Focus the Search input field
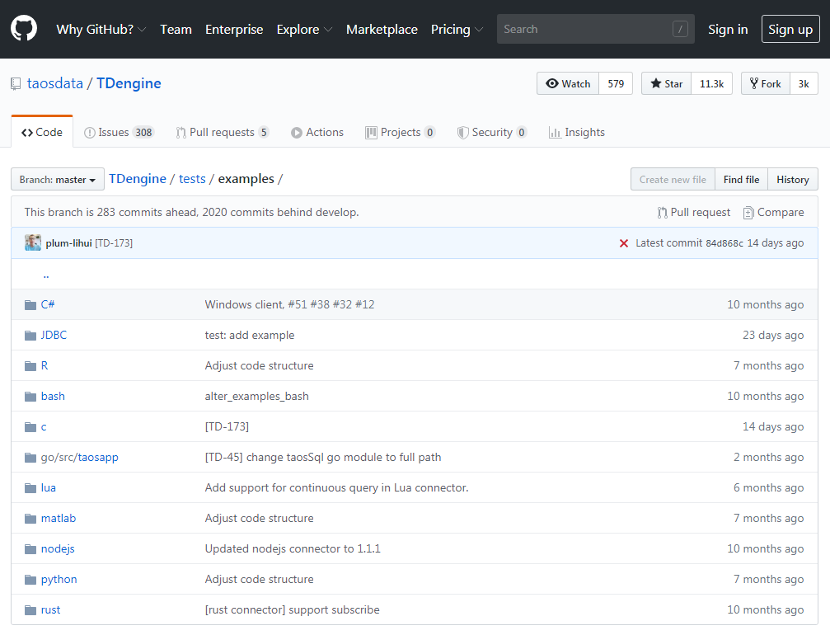 tap(596, 29)
